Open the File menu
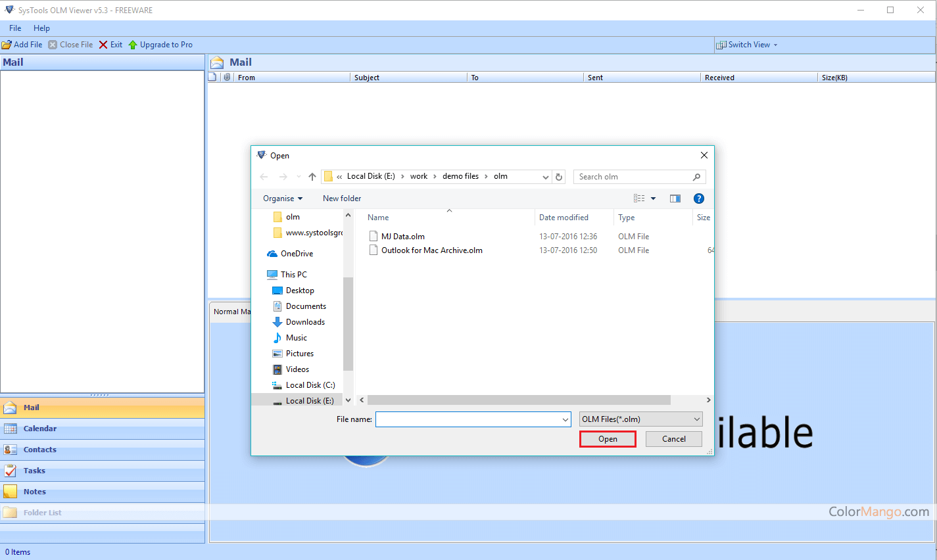This screenshot has height=560, width=937. point(15,28)
